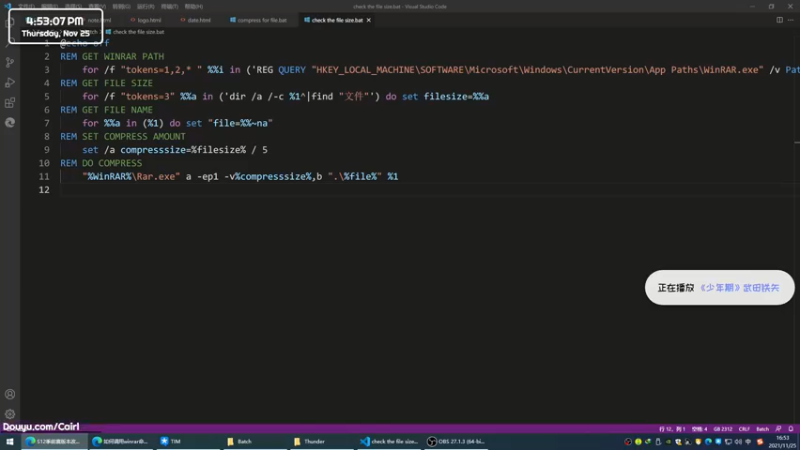800x450 pixels.
Task: Switch to the date.html tab
Action: (195, 20)
